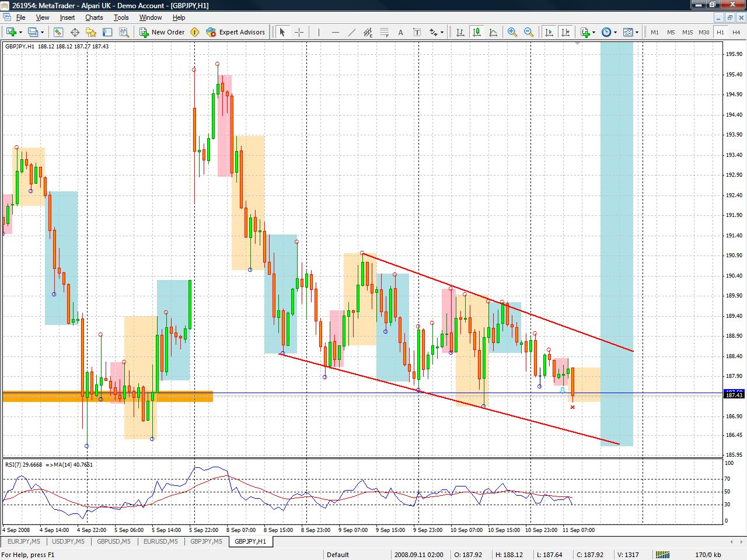This screenshot has width=747, height=560.
Task: Select the trendline drawing tool
Action: coord(351,32)
